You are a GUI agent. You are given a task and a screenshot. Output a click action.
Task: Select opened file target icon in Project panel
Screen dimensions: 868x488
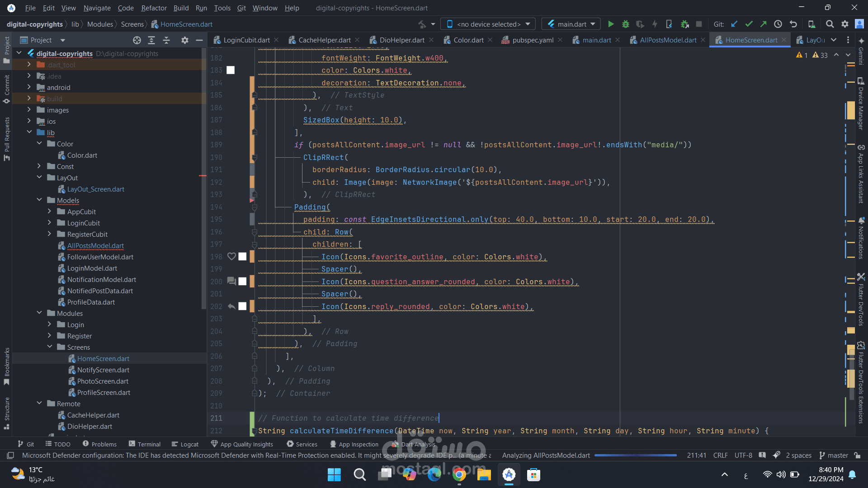pyautogui.click(x=137, y=40)
